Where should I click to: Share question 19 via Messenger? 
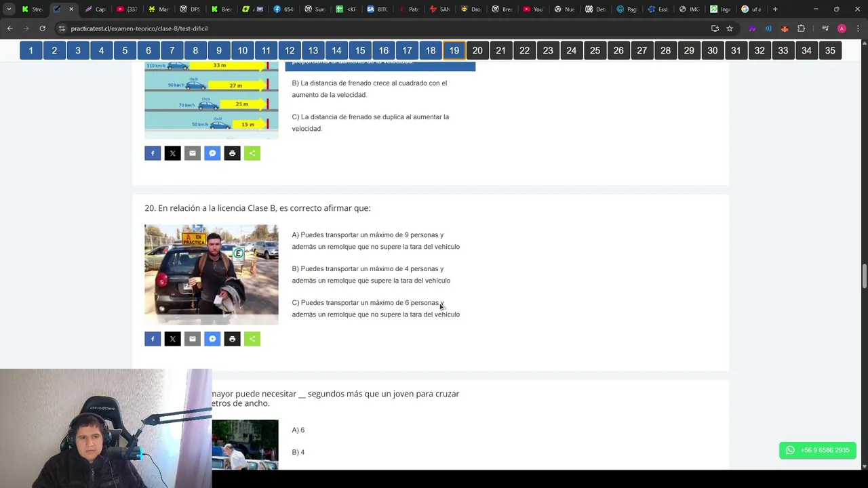[x=212, y=153]
